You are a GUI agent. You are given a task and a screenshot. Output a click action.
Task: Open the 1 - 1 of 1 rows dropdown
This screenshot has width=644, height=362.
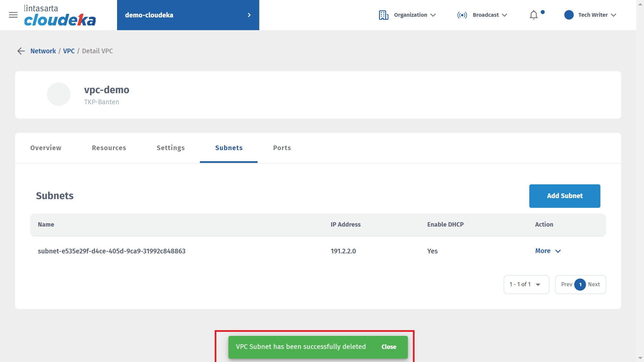click(x=526, y=285)
